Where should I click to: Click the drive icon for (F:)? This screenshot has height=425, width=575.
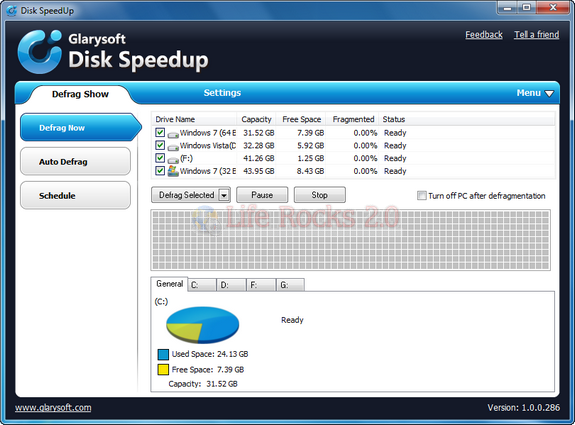click(173, 160)
